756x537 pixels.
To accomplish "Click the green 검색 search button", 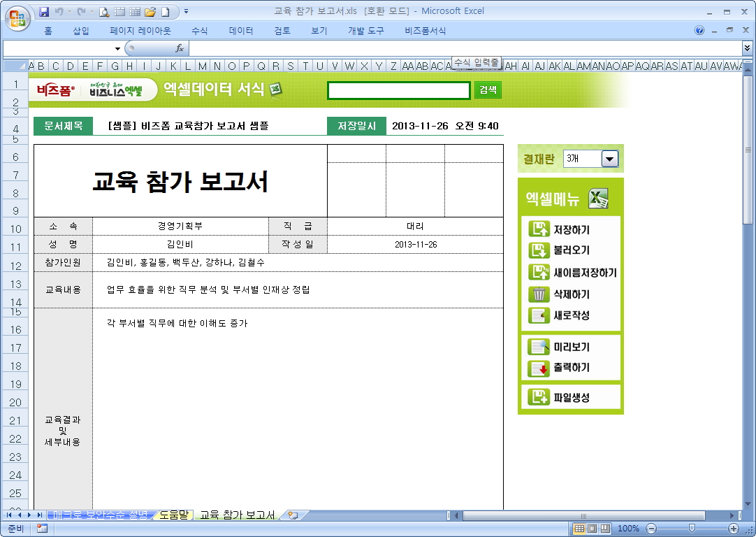I will (488, 89).
